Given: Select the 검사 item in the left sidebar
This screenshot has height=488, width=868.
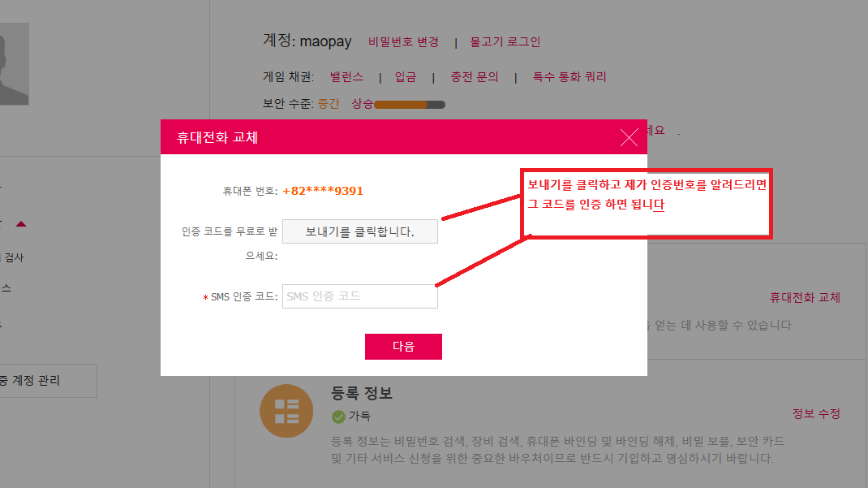Looking at the screenshot, I should click(x=14, y=257).
